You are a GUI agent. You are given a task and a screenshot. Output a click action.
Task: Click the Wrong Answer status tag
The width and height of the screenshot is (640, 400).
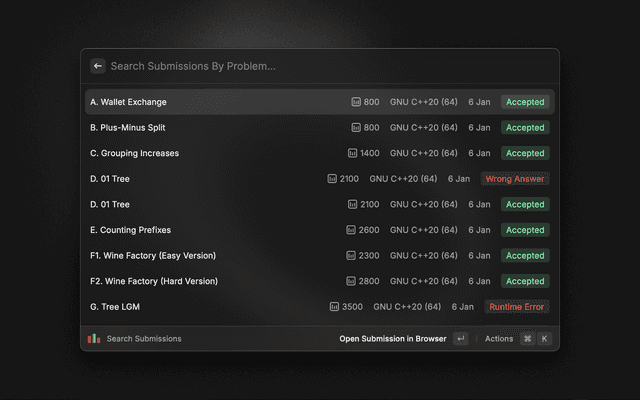pos(515,179)
